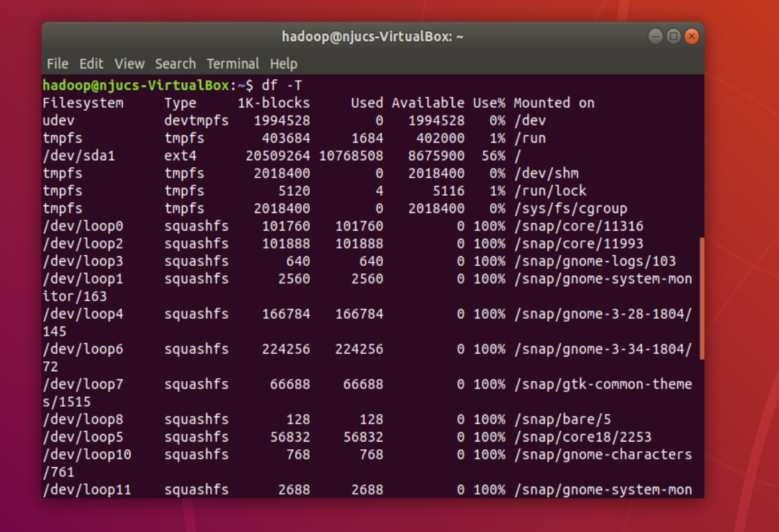The image size is (779, 532).
Task: Open the Edit menu
Action: click(x=91, y=64)
